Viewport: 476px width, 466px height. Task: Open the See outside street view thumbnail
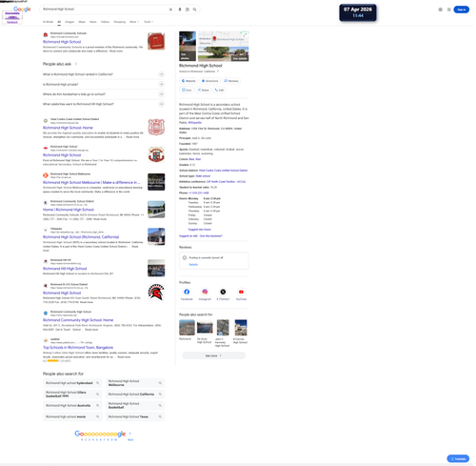click(224, 53)
